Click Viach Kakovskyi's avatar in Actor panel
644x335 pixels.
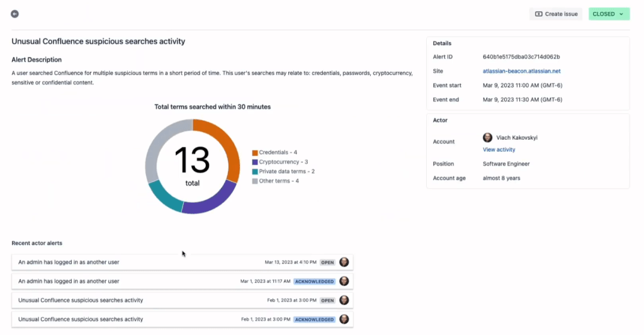click(487, 137)
